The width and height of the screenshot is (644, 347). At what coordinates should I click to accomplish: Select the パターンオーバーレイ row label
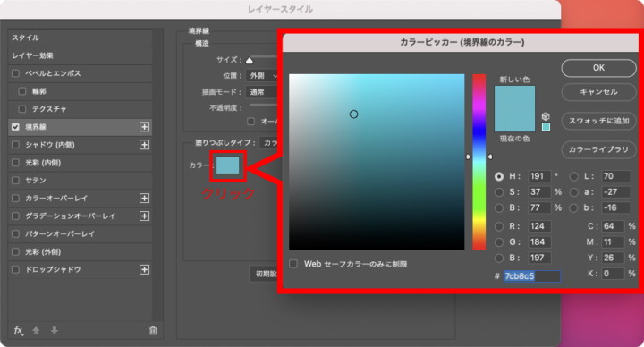[x=60, y=233]
